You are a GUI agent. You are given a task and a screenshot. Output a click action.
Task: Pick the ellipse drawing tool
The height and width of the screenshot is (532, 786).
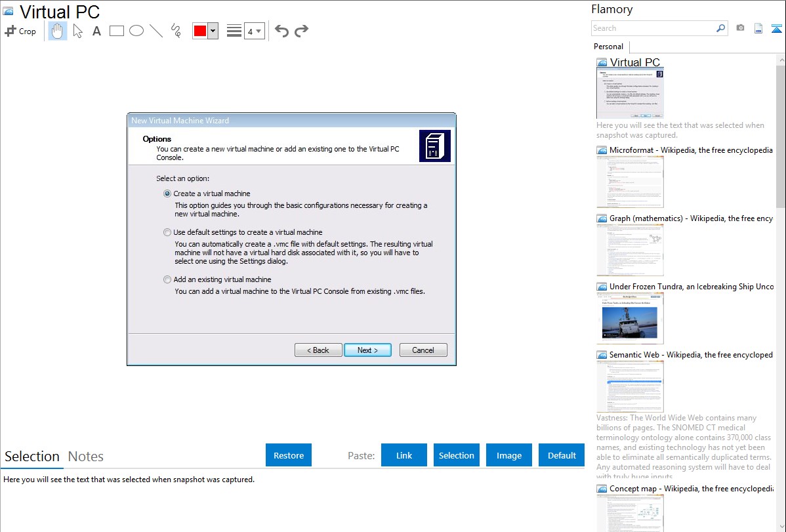136,31
